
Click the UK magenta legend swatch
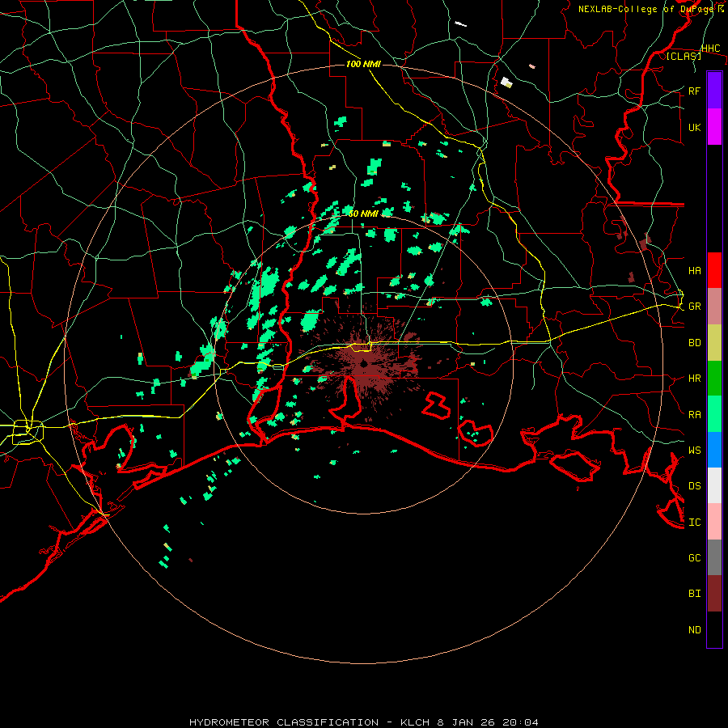714,127
